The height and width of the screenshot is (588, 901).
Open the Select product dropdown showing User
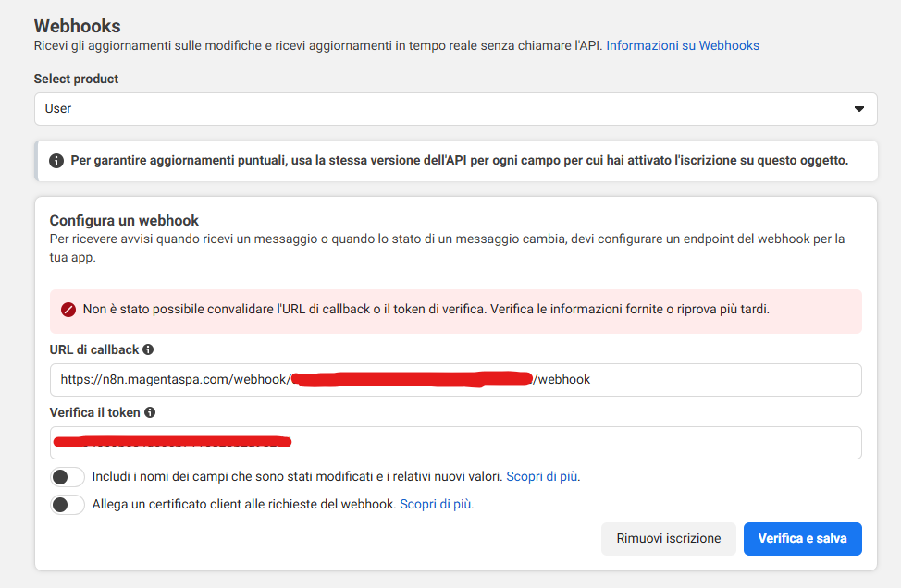click(455, 109)
